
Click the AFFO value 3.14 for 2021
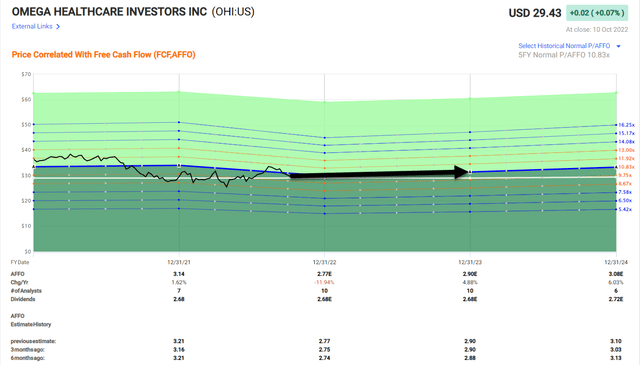click(179, 274)
